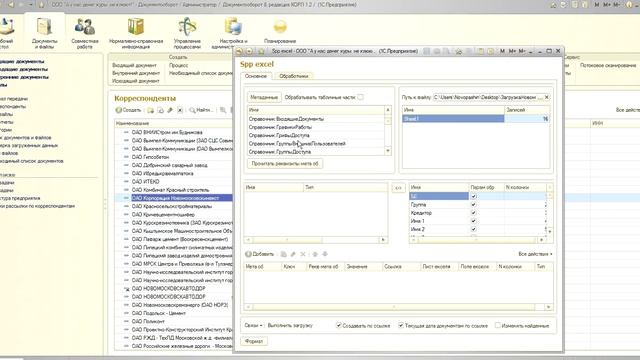The width and height of the screenshot is (640, 360).
Task: Click the favorites star in Spp excel title bar
Action: (262, 51)
